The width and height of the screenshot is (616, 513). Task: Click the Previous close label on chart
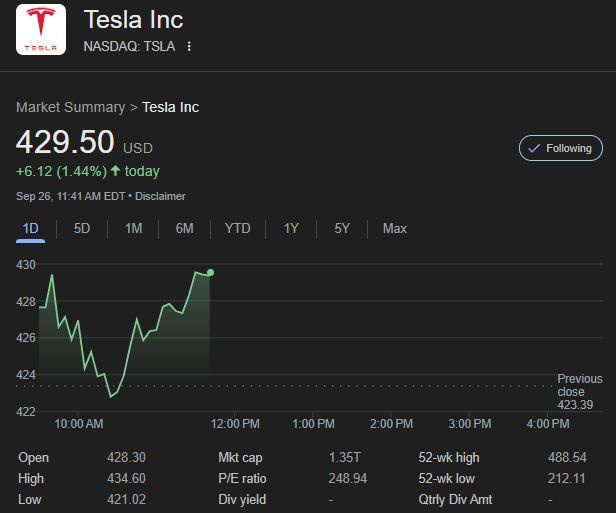point(579,385)
